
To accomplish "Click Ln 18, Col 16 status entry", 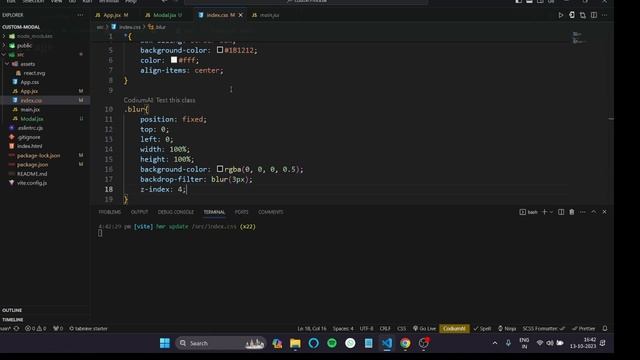I will (312, 329).
